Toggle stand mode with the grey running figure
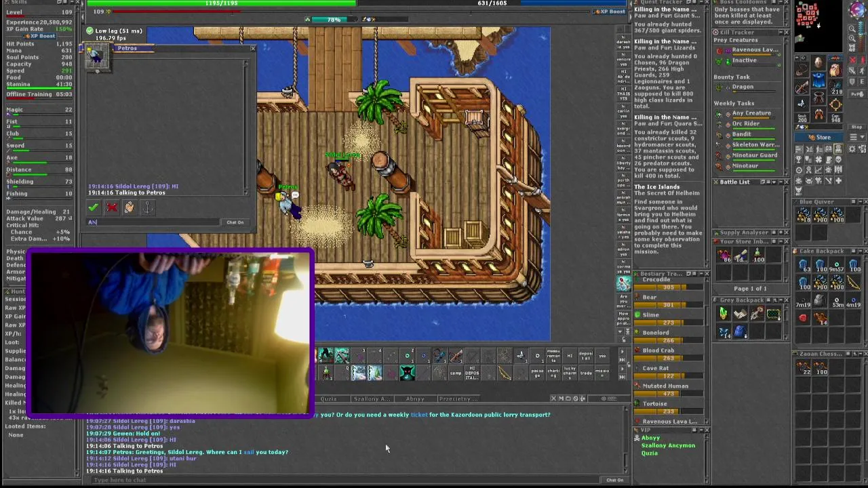This screenshot has width=868, height=488. [862, 70]
